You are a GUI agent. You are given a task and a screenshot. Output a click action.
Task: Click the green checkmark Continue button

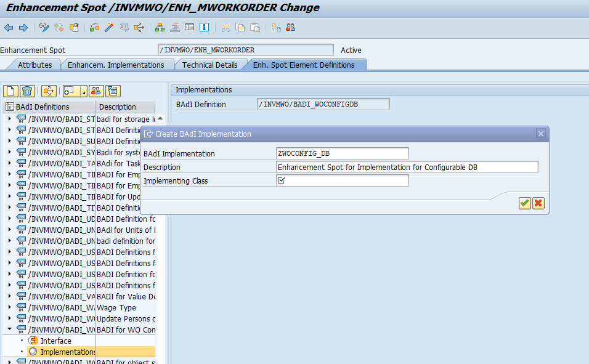pos(524,203)
